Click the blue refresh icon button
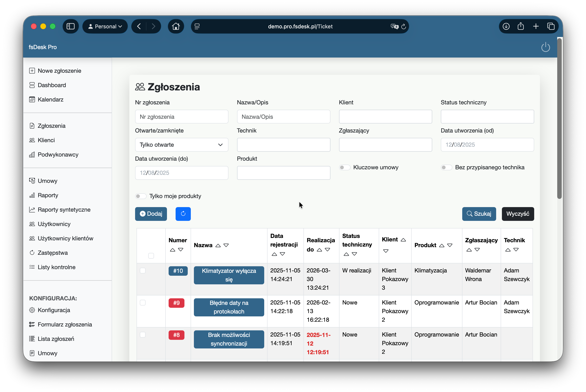 [183, 214]
